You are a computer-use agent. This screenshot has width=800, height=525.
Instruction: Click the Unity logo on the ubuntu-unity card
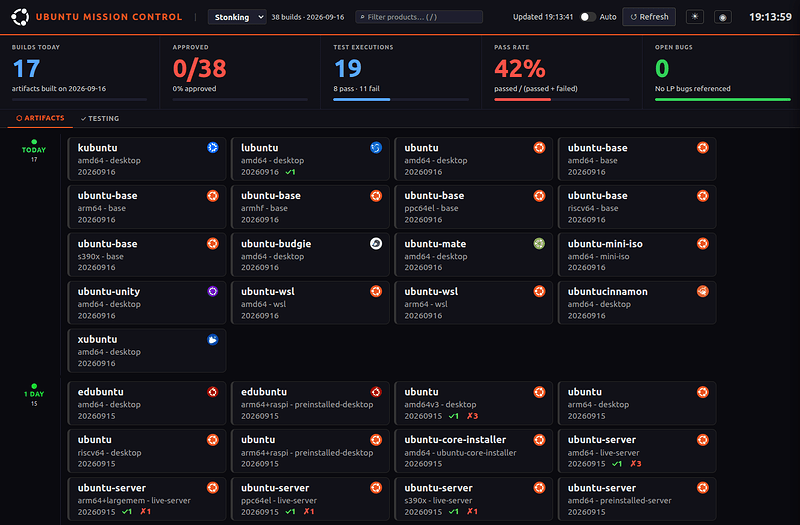(213, 291)
